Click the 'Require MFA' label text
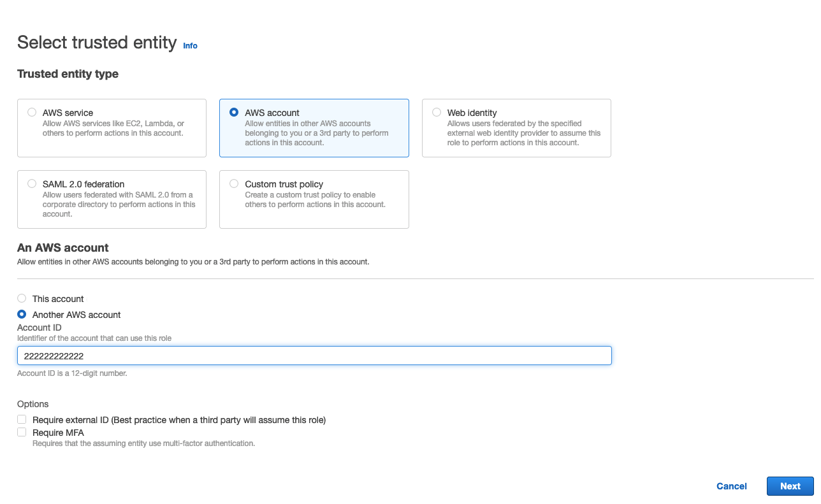 [x=58, y=433]
